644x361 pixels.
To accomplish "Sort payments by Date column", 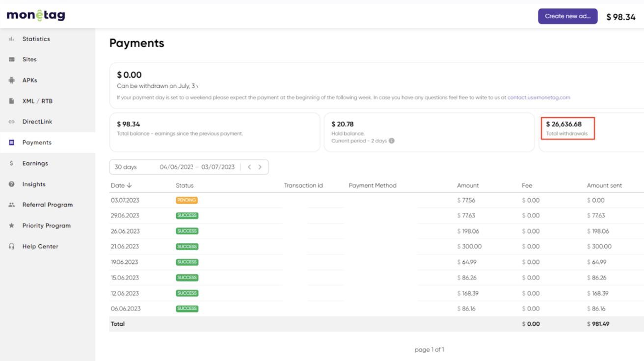I will (121, 185).
